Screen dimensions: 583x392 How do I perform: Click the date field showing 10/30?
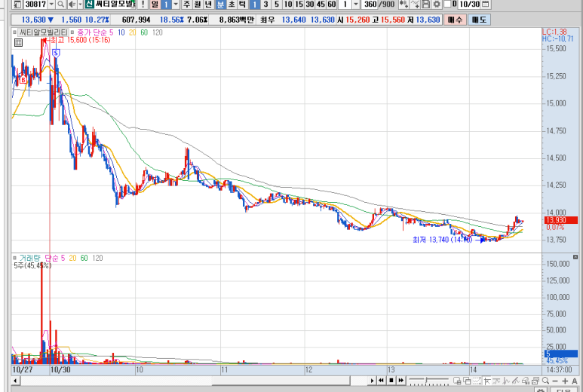(469, 4)
